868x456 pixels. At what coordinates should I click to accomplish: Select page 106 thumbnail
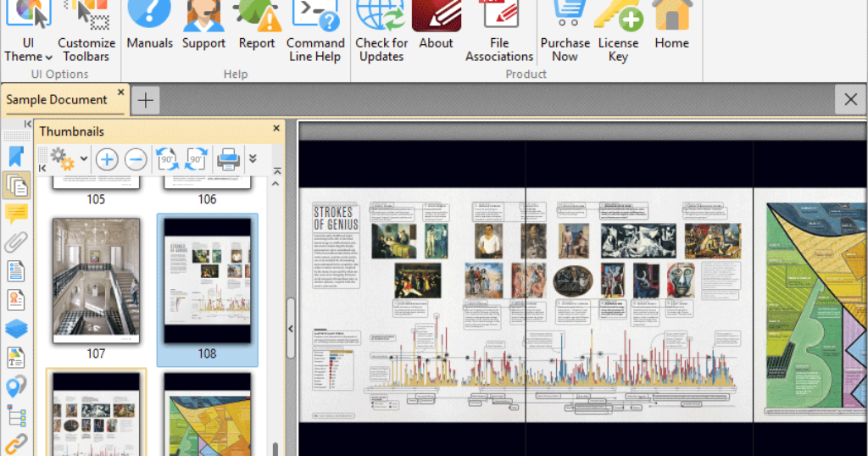[208, 182]
